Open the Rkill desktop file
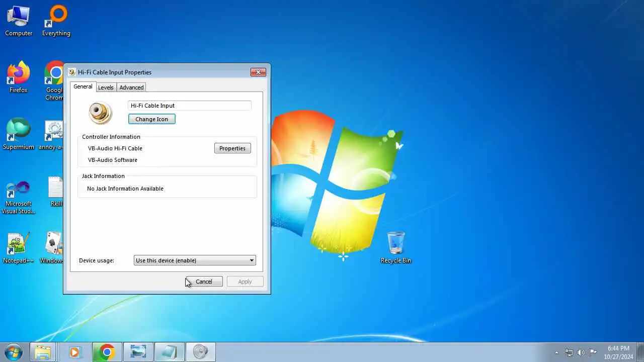Image resolution: width=644 pixels, height=362 pixels. point(56,191)
